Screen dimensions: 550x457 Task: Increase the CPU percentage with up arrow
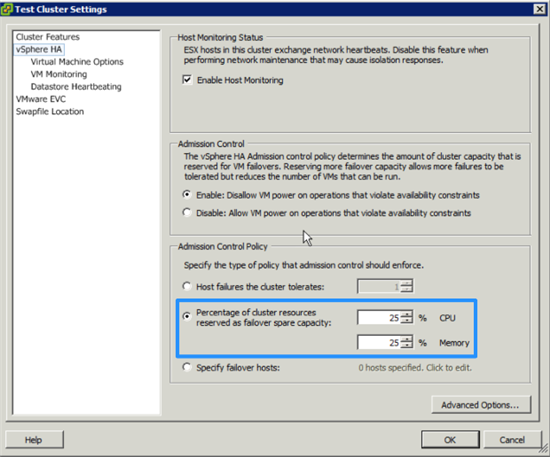[407, 314]
